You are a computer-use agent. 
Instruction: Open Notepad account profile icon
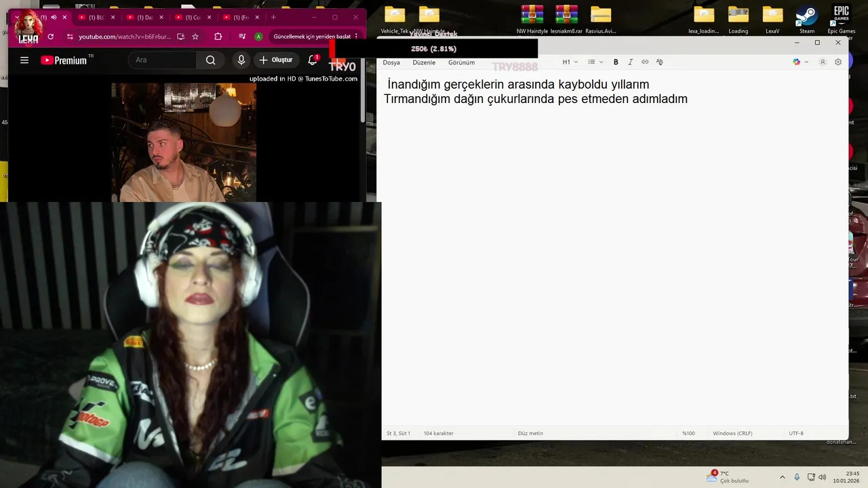[x=823, y=62]
